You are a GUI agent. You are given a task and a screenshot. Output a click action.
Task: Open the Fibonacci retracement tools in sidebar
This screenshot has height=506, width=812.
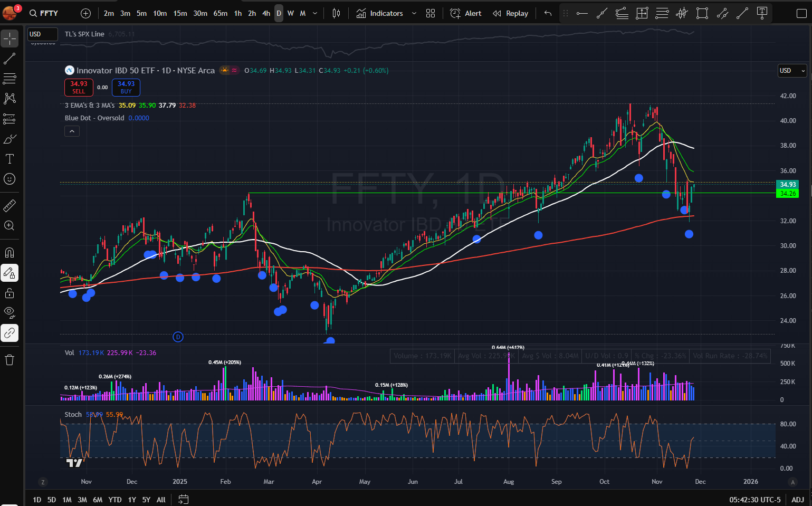9,79
